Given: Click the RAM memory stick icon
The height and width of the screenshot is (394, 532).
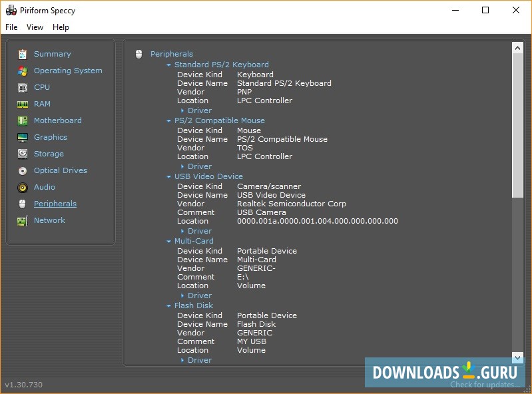Looking at the screenshot, I should tap(23, 104).
